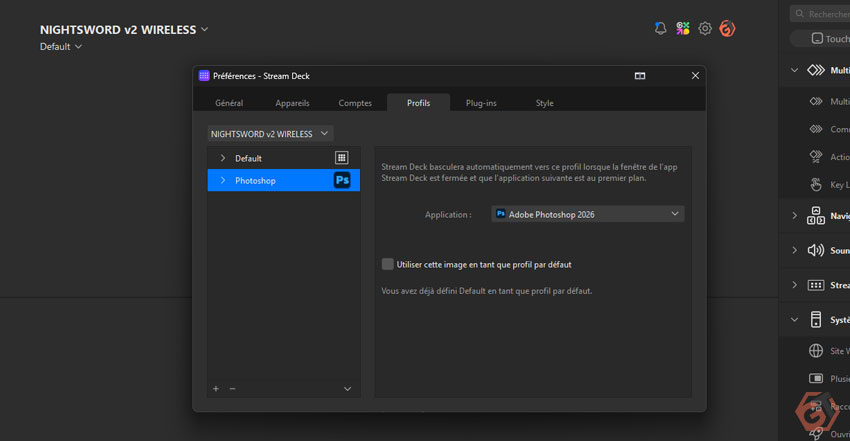Select the Plusie… action icon
The image size is (850, 441).
click(816, 378)
